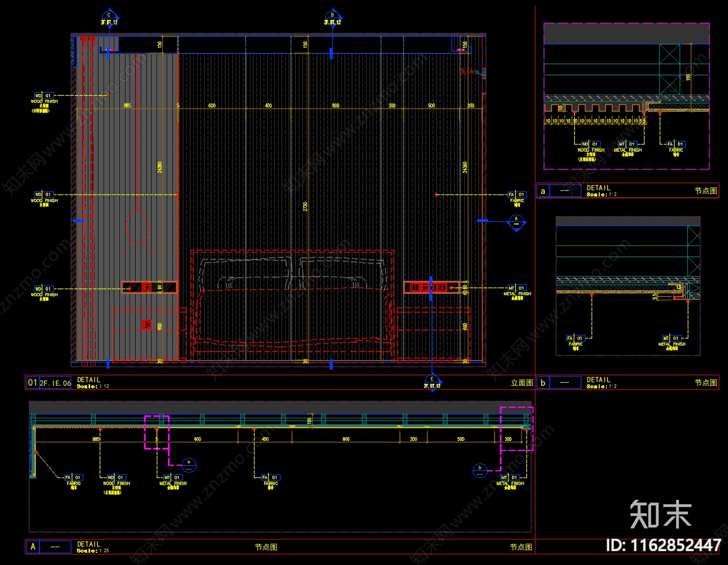Click section marker E below the elevation
This screenshot has height=565, width=728.
click(x=433, y=382)
